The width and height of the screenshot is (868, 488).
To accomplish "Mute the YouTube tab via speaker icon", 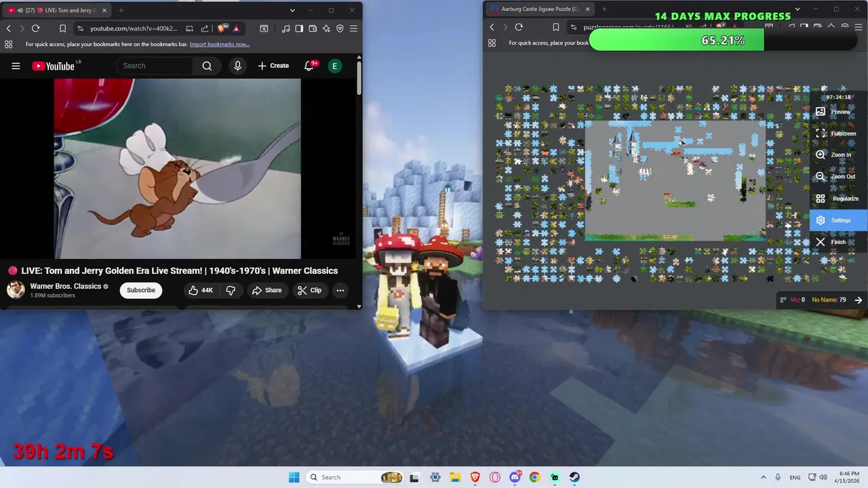I will point(20,10).
